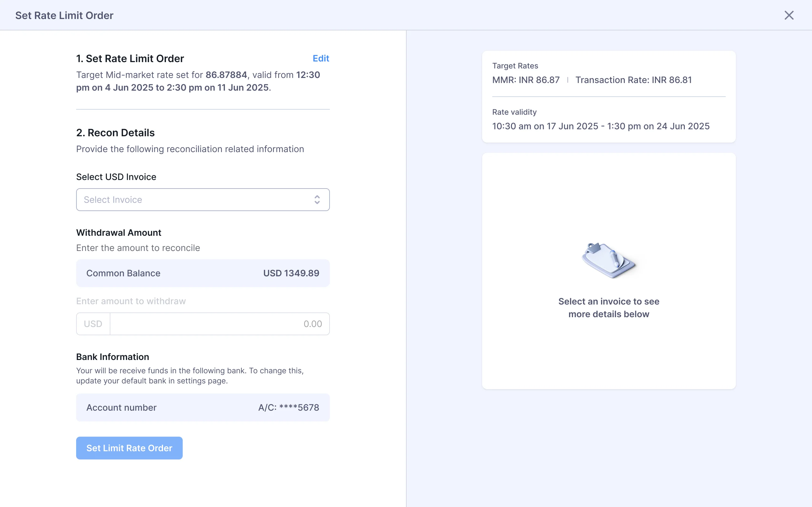The image size is (812, 507).
Task: Click the Target Rates card header
Action: [515, 66]
